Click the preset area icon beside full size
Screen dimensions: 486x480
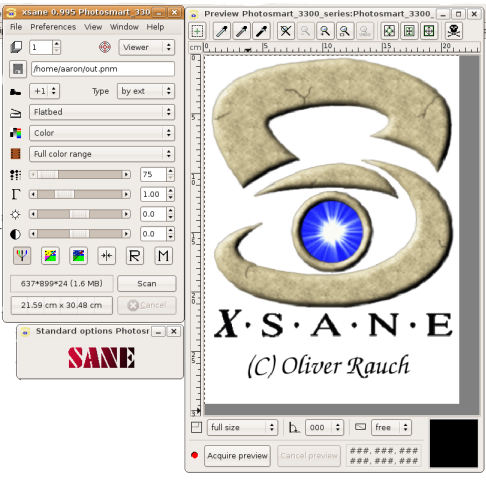tap(196, 427)
